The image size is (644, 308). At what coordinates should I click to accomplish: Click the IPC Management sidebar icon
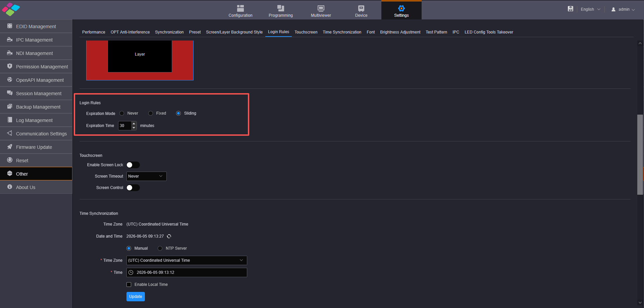10,40
